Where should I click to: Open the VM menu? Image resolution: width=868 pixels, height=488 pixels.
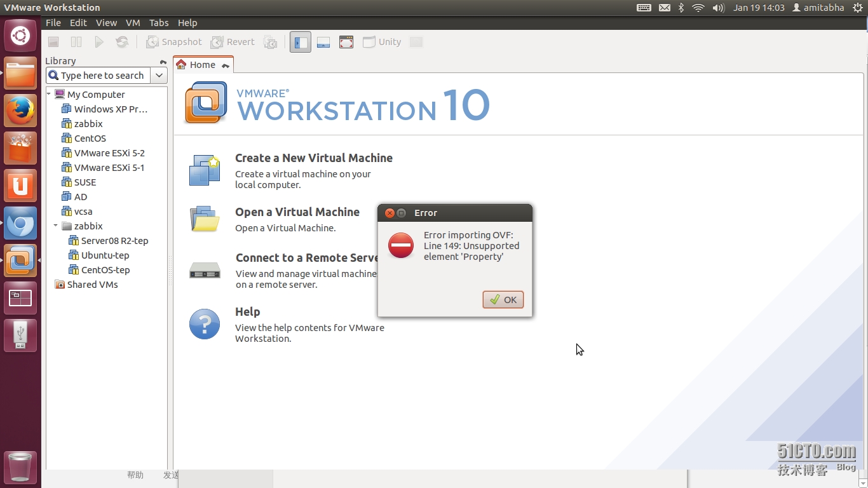coord(133,22)
